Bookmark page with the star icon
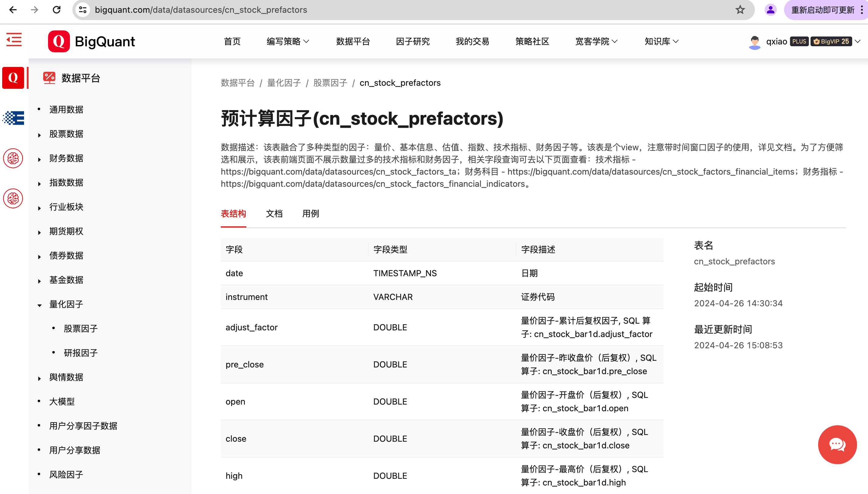Image resolution: width=868 pixels, height=494 pixels. [x=740, y=10]
